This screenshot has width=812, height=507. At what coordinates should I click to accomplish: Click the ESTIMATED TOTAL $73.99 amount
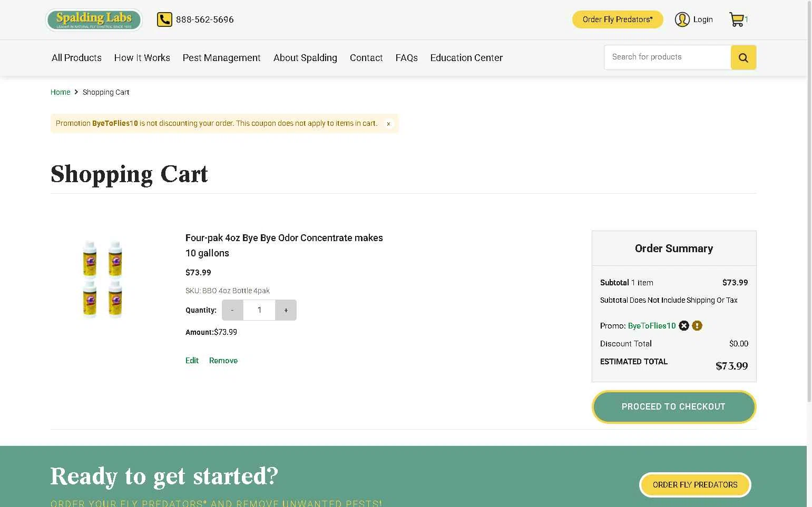coord(732,366)
